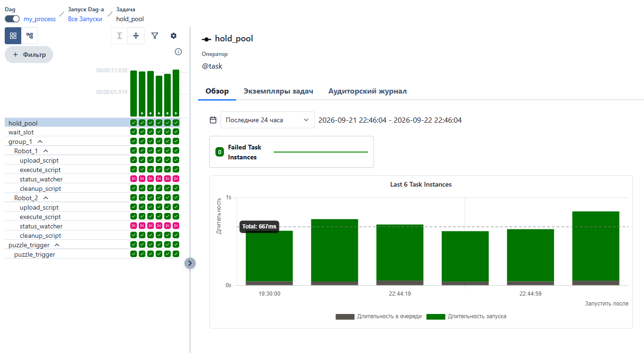This screenshot has width=644, height=353.
Task: Open the funnel filter icon
Action: pyautogui.click(x=154, y=36)
